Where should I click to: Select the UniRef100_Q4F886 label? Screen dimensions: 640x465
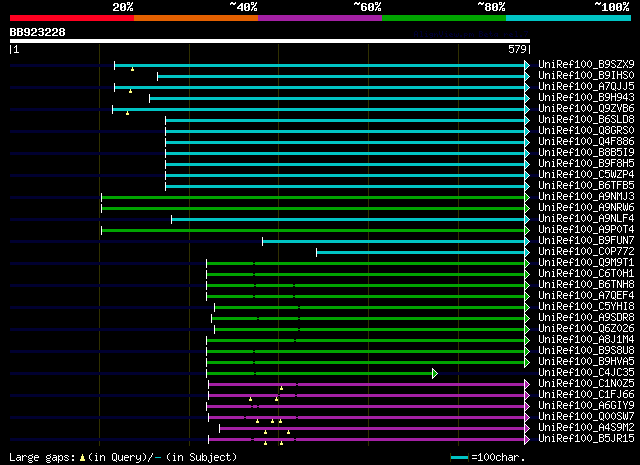point(586,142)
